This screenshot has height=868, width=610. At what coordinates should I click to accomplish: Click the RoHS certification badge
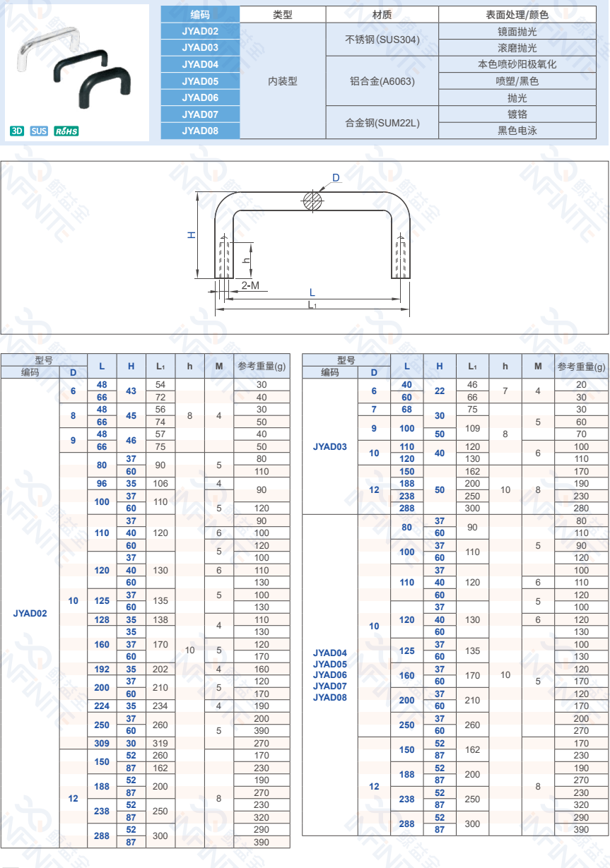coord(66,131)
